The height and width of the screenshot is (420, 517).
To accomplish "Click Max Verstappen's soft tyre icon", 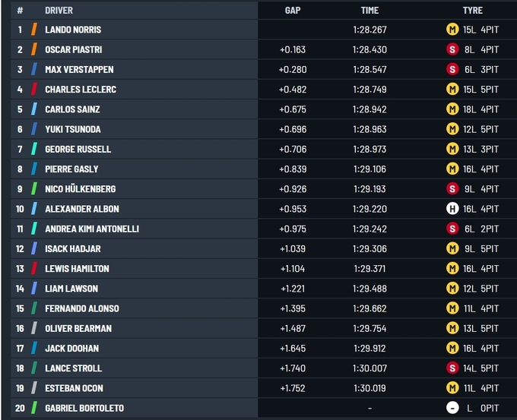I will coord(452,69).
